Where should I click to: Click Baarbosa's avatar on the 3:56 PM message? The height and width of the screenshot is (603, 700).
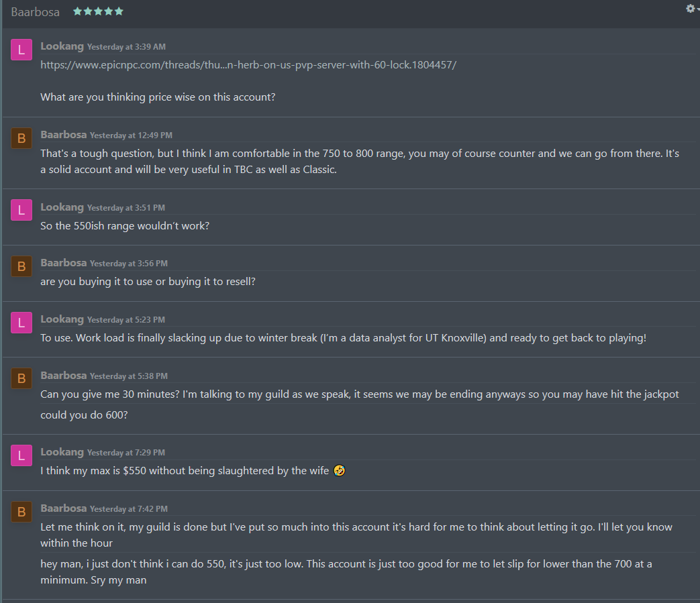(21, 266)
